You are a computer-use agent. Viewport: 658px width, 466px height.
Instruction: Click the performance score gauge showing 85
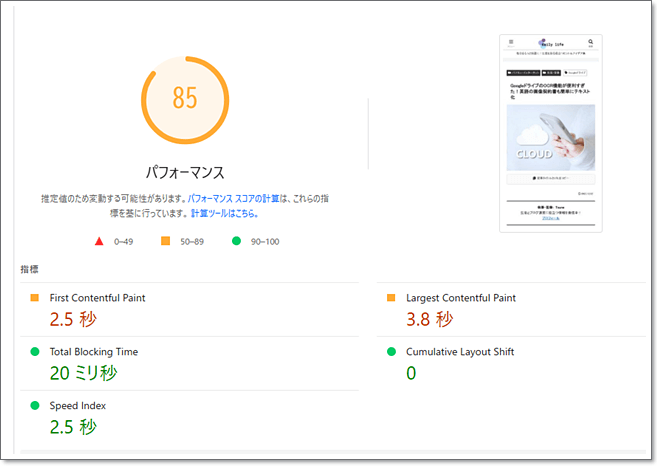pyautogui.click(x=185, y=100)
